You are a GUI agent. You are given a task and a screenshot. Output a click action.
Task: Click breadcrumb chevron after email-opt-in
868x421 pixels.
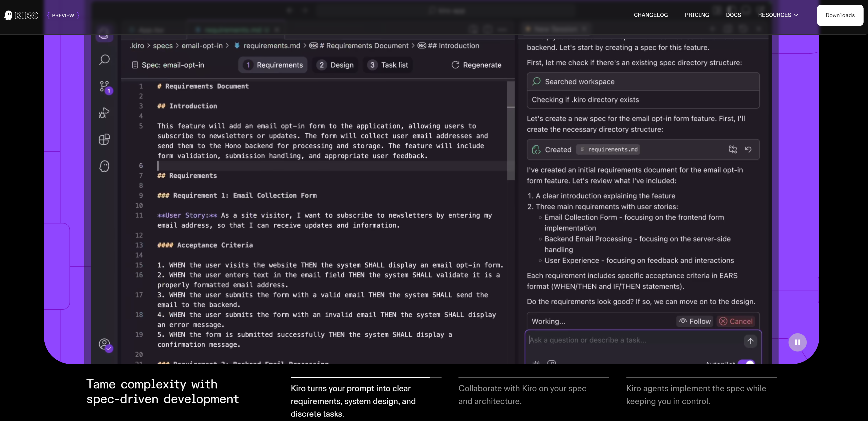point(227,46)
